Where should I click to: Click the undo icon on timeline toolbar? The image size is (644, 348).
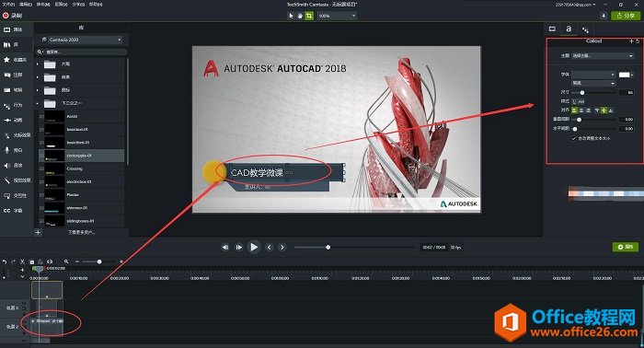click(x=5, y=261)
